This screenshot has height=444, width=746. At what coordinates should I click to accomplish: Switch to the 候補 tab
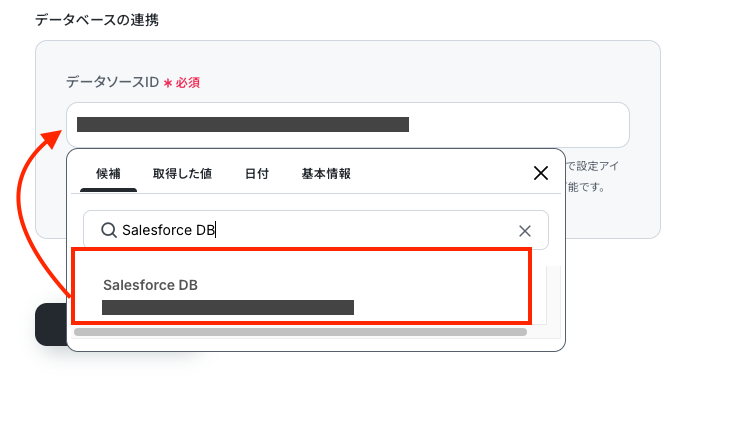coord(108,174)
